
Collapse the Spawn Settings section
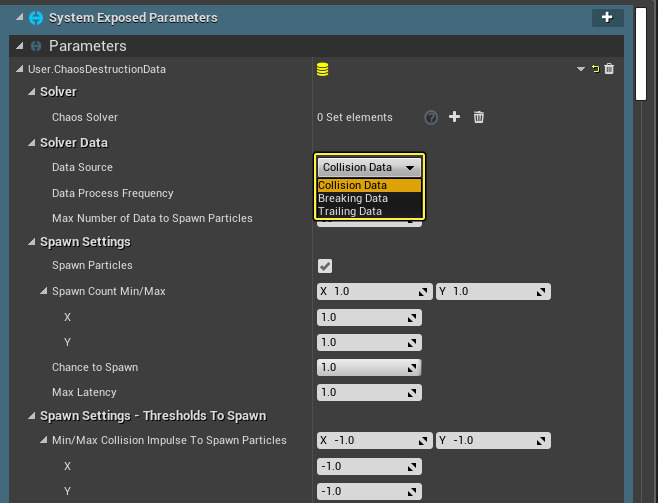click(32, 242)
